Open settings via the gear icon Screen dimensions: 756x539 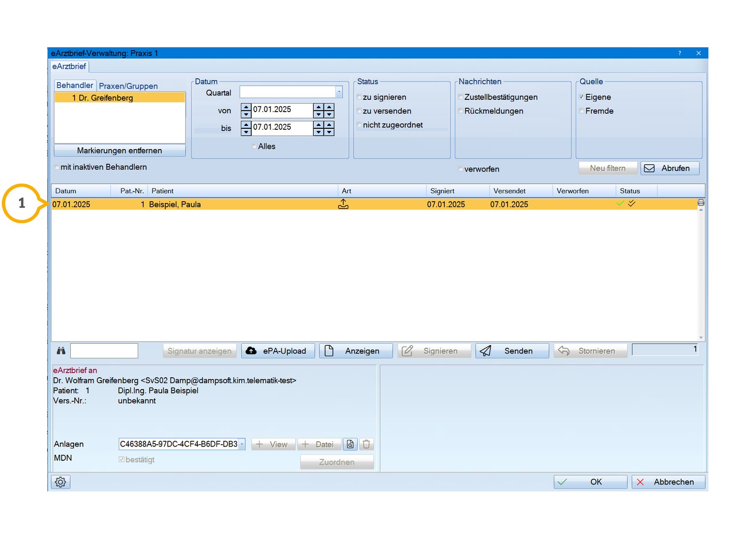tap(60, 482)
